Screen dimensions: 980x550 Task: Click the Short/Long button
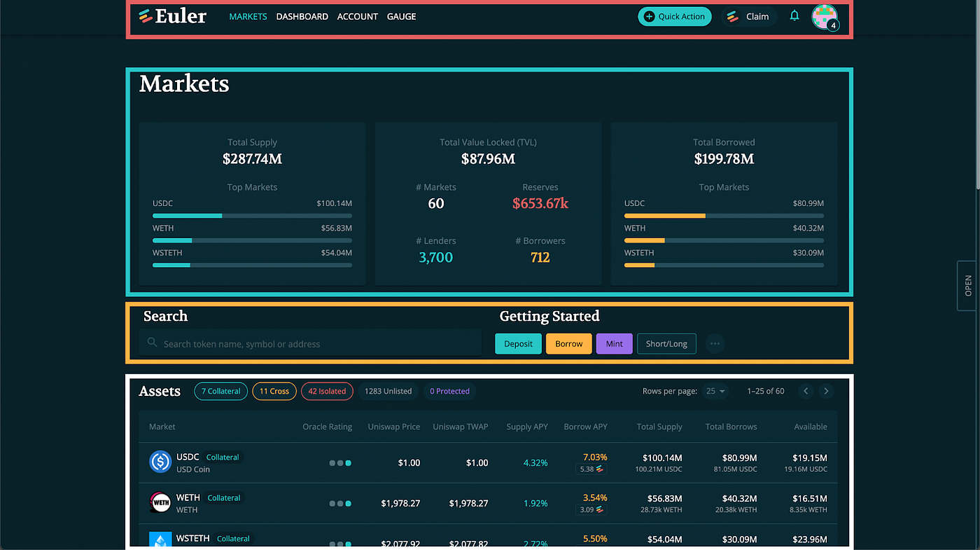pyautogui.click(x=666, y=343)
